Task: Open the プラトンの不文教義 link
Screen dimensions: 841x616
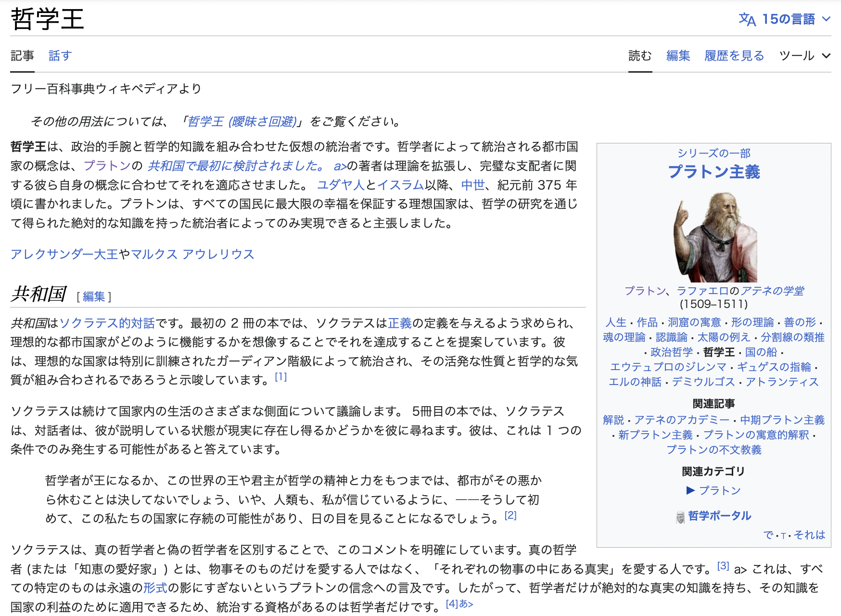Action: pyautogui.click(x=714, y=449)
